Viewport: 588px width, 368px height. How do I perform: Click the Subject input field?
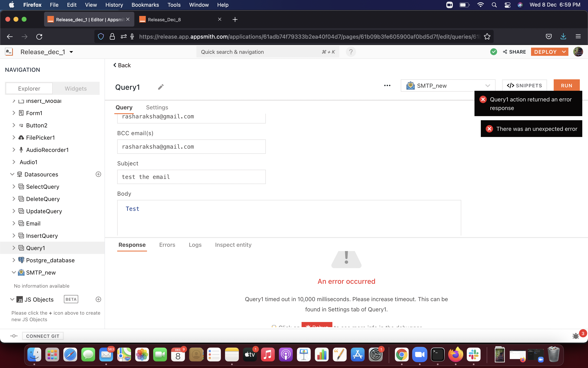192,177
